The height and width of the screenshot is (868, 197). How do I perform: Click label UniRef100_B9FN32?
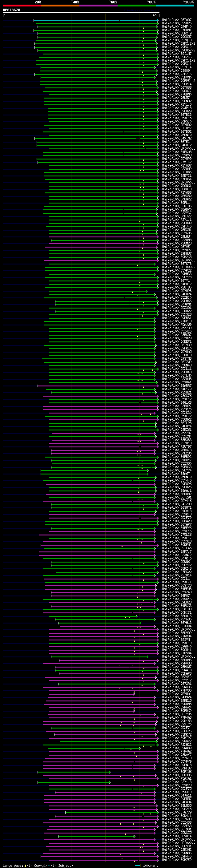[x=176, y=101]
